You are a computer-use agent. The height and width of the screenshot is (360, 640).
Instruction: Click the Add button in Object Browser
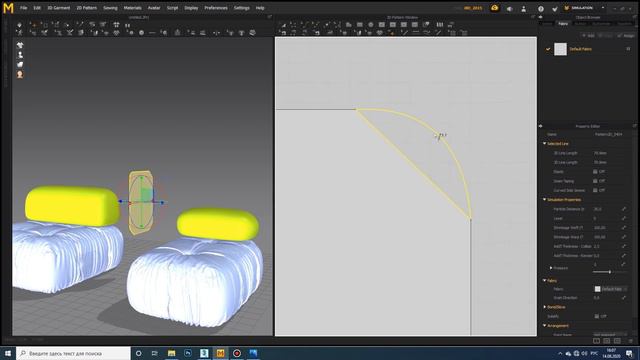point(589,36)
